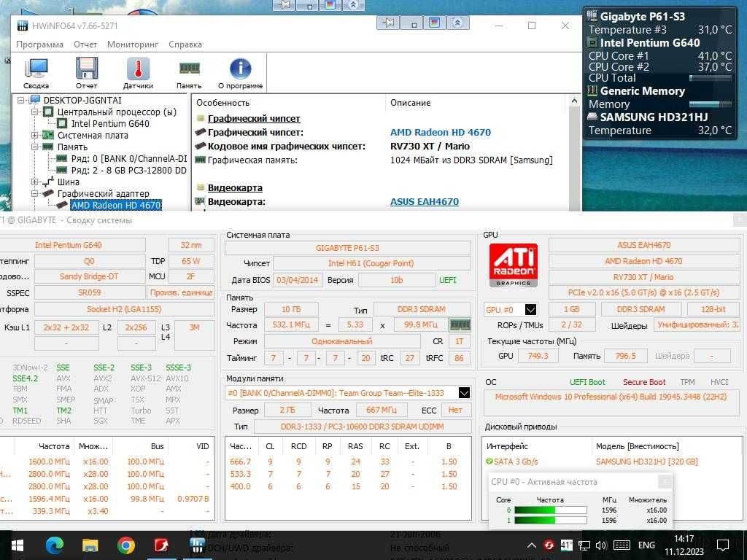Select memory row Ряд: 2 - 8 GB

coord(129,170)
